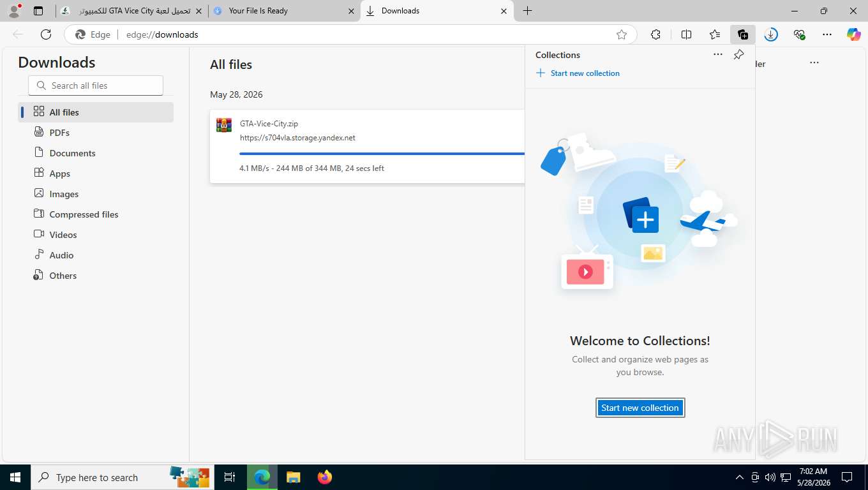Select All files category
The width and height of the screenshot is (868, 490).
(x=96, y=112)
